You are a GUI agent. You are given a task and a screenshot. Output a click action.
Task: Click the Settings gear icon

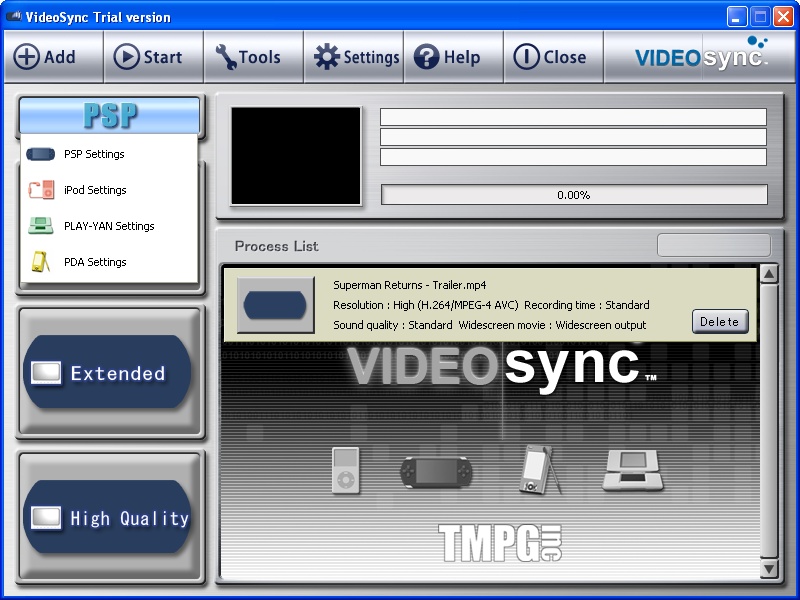coord(327,57)
